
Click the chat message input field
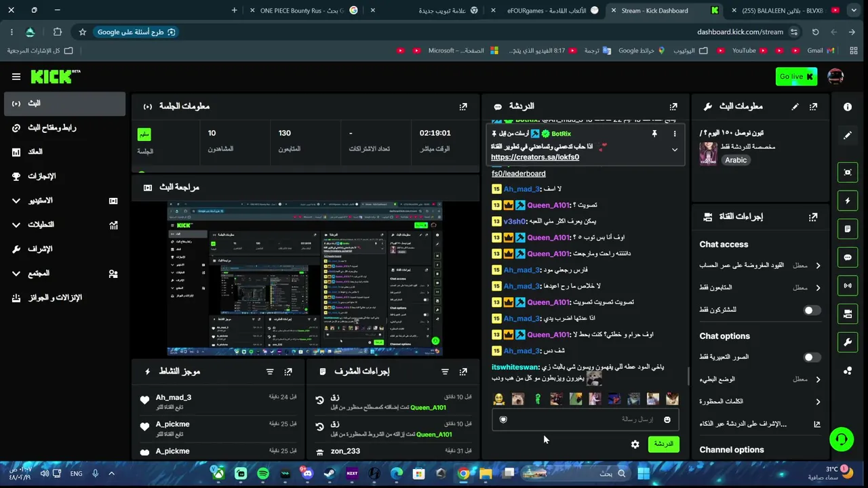[x=585, y=420]
